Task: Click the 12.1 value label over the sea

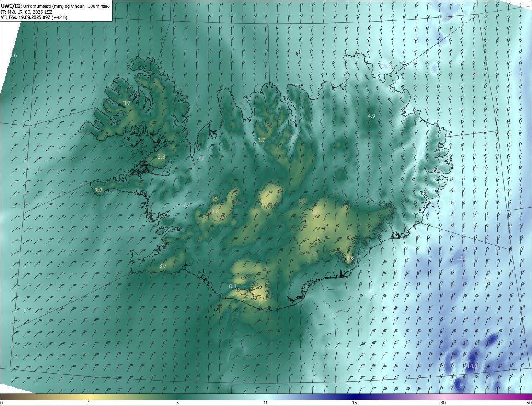Action: point(462,258)
